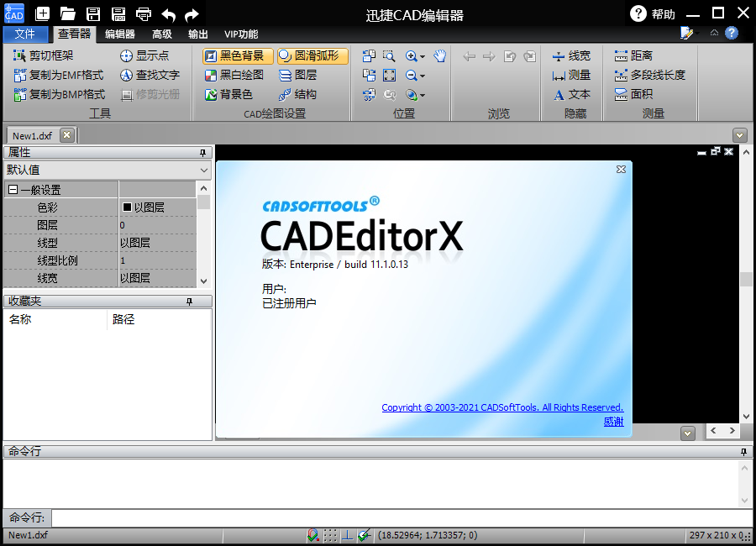
Task: Open the document tabs list dropdown
Action: 739,135
